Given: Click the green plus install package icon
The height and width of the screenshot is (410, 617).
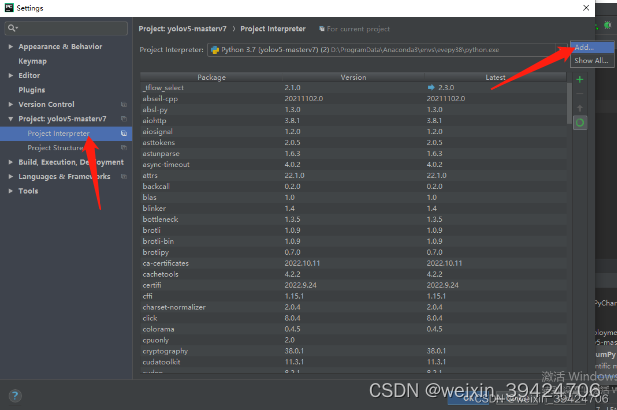Looking at the screenshot, I should tap(580, 80).
